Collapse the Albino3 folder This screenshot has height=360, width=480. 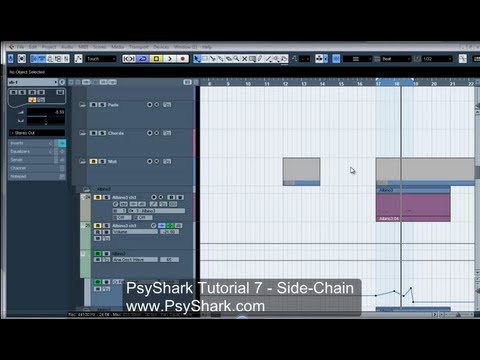click(86, 189)
